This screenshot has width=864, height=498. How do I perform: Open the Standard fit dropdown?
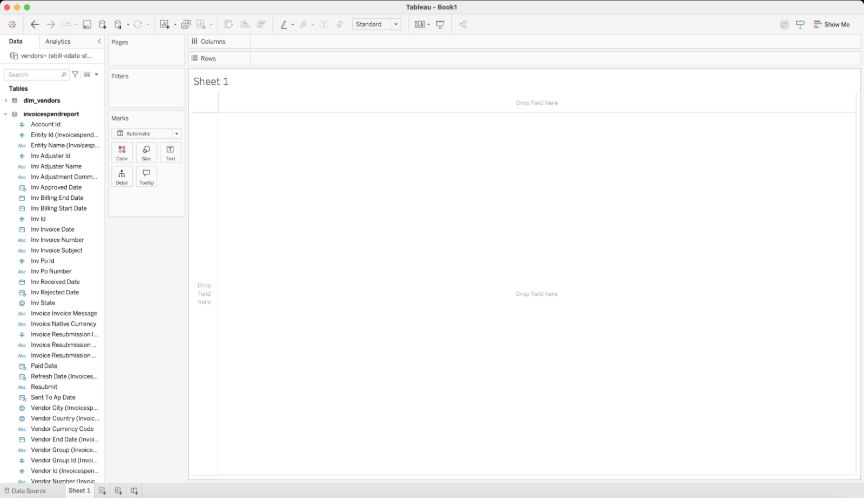point(376,24)
